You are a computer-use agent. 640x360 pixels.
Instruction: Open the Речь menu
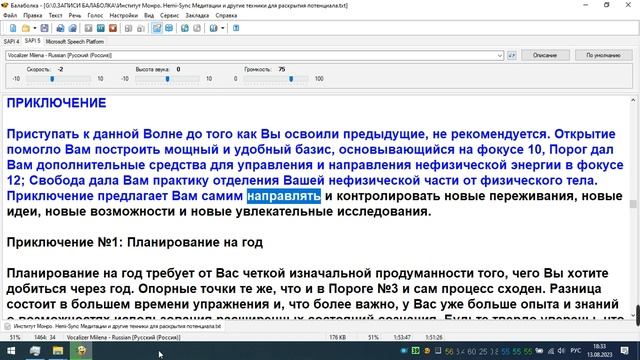click(x=75, y=16)
